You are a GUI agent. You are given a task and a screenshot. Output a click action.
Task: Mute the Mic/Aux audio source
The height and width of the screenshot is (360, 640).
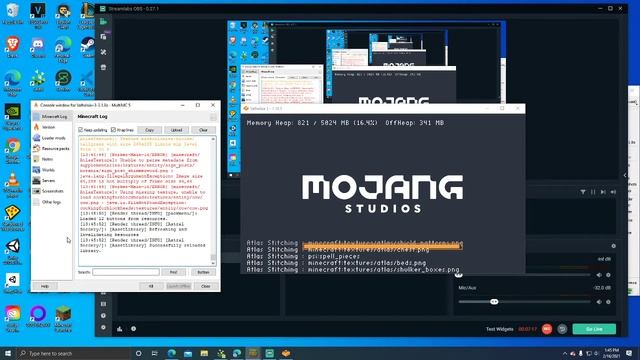click(599, 302)
